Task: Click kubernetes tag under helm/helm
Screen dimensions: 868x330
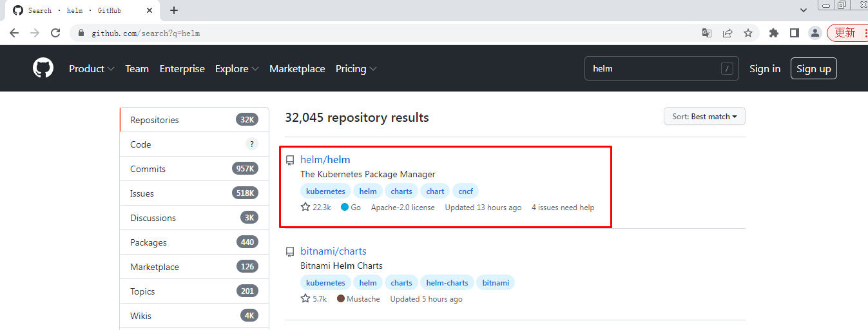Action: coord(325,191)
